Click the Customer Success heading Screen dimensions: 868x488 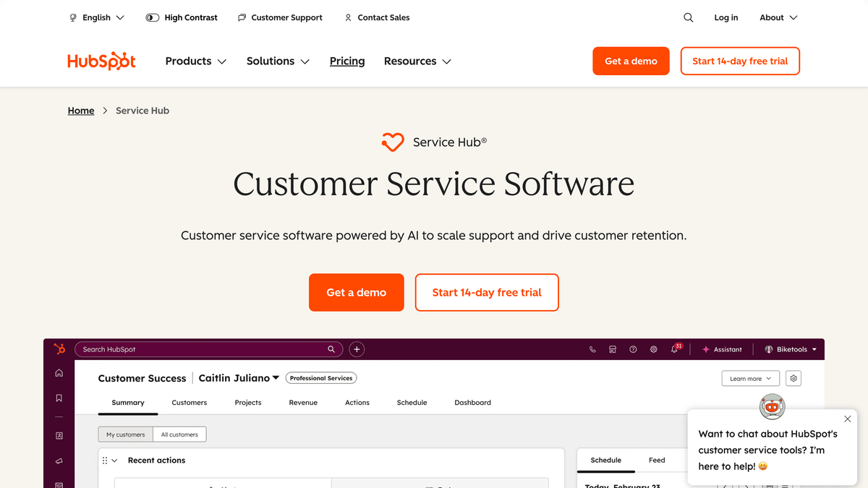click(142, 378)
